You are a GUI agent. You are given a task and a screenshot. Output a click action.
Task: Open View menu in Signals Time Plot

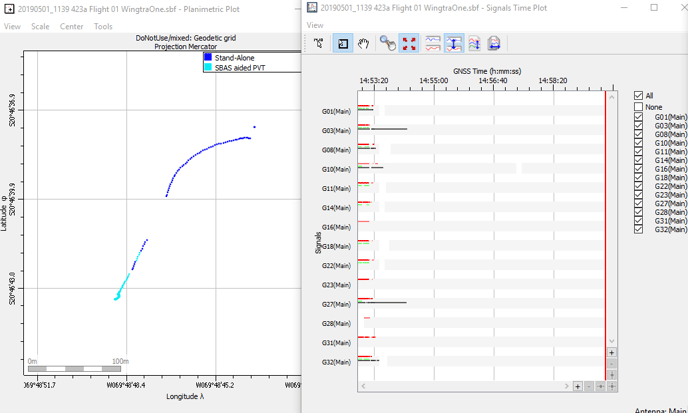point(315,26)
